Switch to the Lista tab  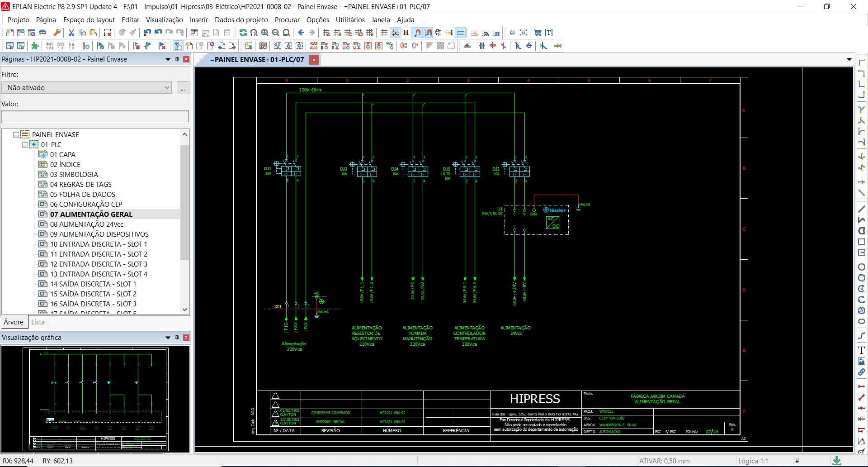[x=38, y=322]
